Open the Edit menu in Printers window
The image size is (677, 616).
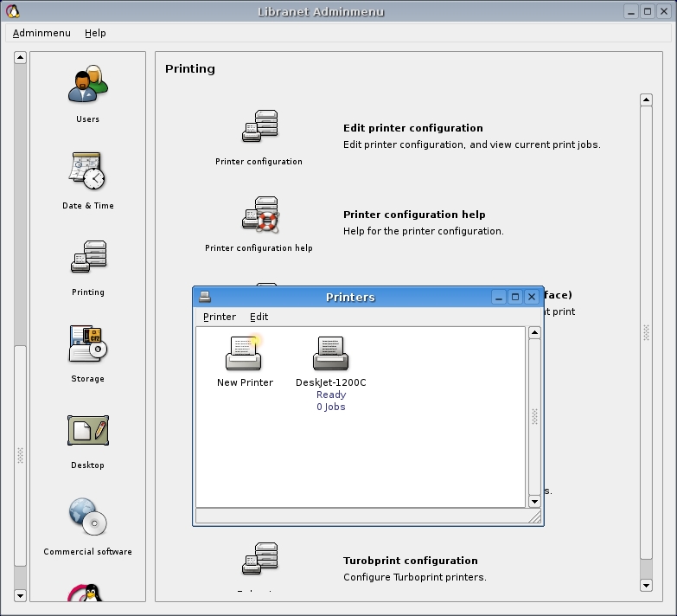(259, 317)
